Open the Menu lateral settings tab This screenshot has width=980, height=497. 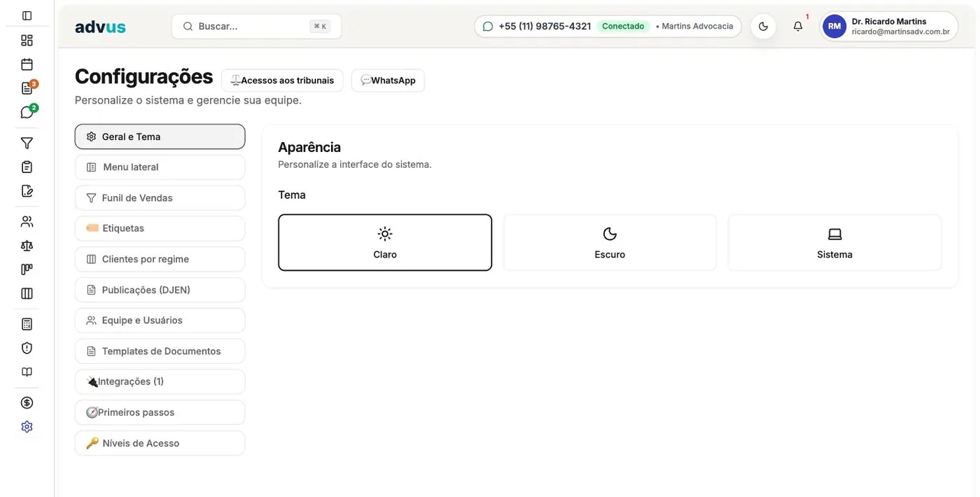point(160,167)
